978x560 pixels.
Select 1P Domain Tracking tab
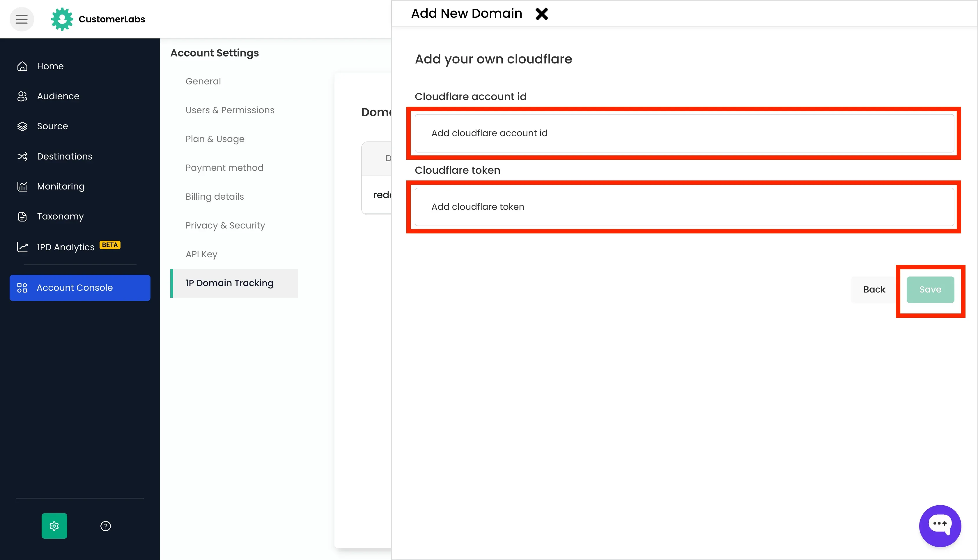click(x=234, y=283)
